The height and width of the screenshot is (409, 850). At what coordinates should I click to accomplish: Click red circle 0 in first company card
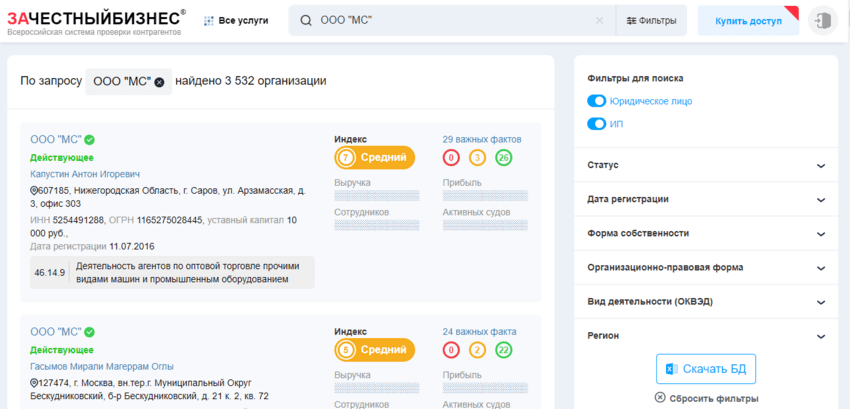[x=451, y=158]
